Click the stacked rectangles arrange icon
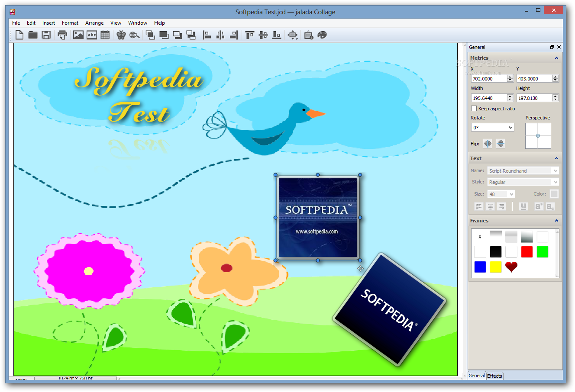Image resolution: width=575 pixels, height=392 pixels. [191, 35]
